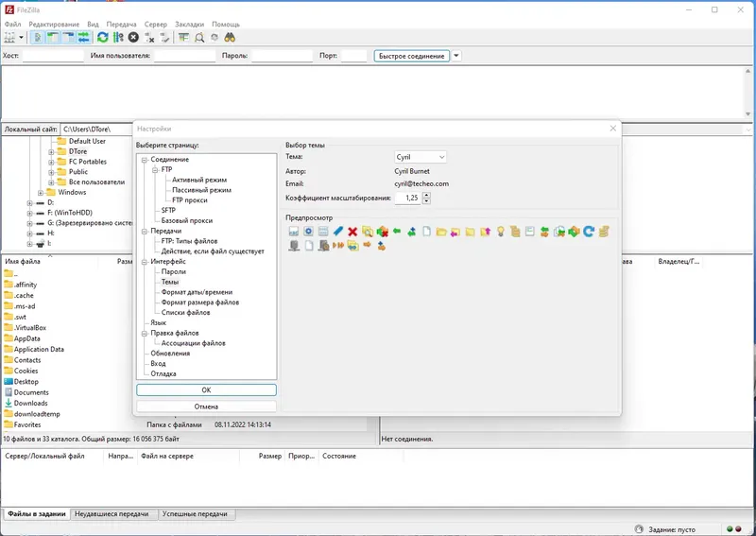Click the Хост input field
This screenshot has height=536, width=756.
(53, 56)
